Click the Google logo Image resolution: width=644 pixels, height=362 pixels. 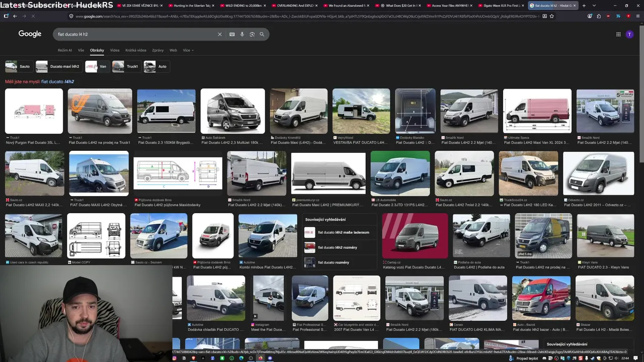30,34
